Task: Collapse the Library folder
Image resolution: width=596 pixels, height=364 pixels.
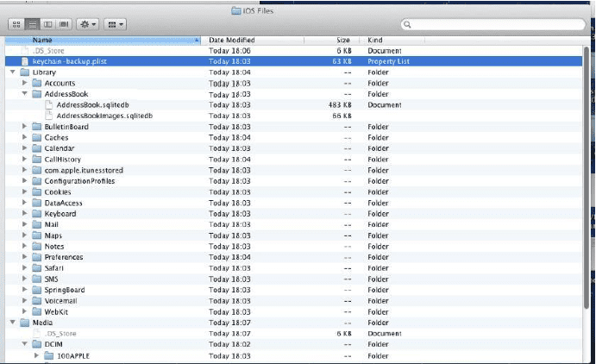Action: coord(12,72)
